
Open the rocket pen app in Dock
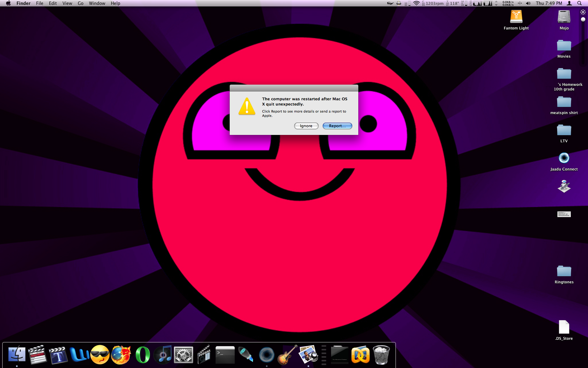click(x=246, y=355)
